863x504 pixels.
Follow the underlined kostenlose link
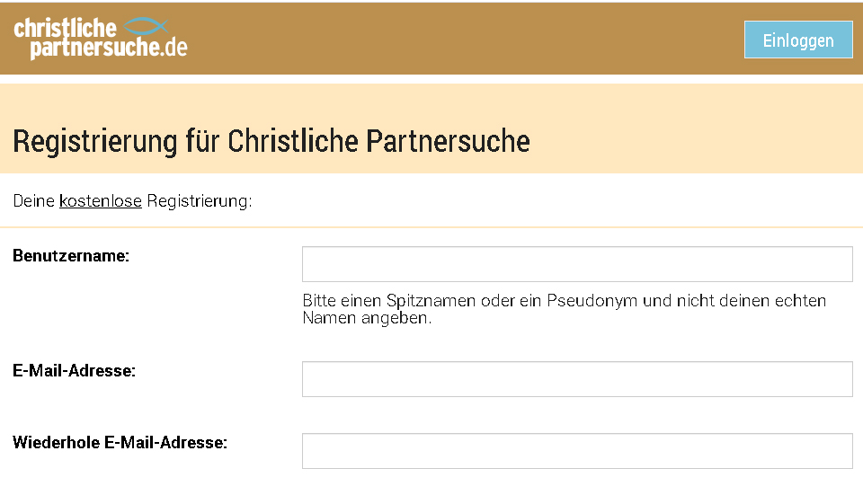coord(100,201)
